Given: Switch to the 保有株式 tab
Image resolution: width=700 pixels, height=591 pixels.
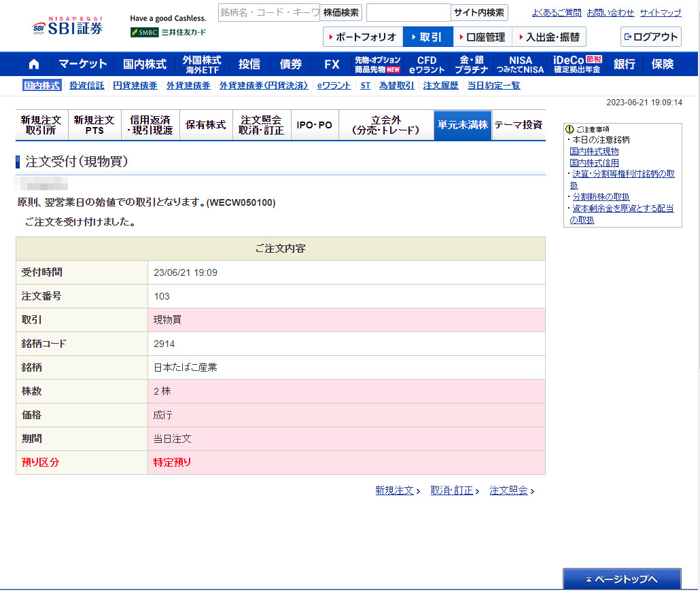Looking at the screenshot, I should [206, 125].
